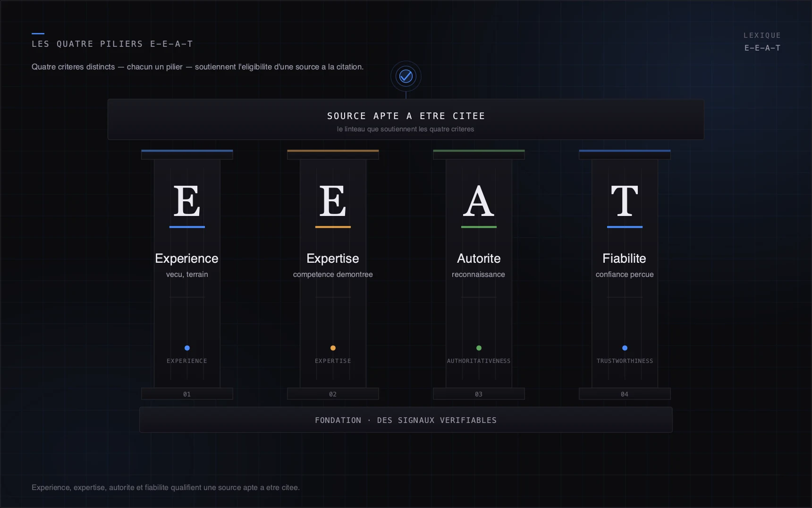Viewport: 812px width, 508px height.
Task: Click the Fiabilite pillar title
Action: (x=625, y=258)
